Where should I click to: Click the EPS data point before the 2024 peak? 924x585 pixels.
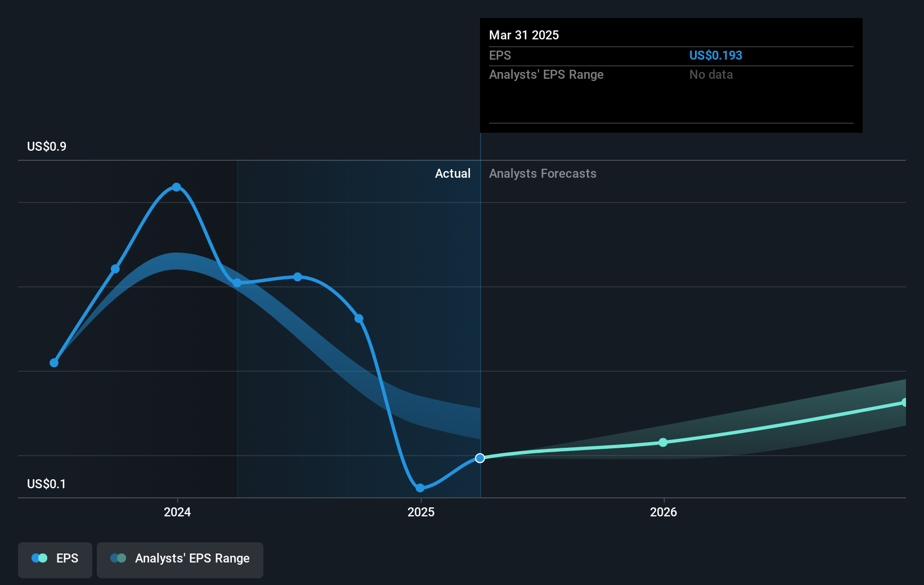[115, 269]
